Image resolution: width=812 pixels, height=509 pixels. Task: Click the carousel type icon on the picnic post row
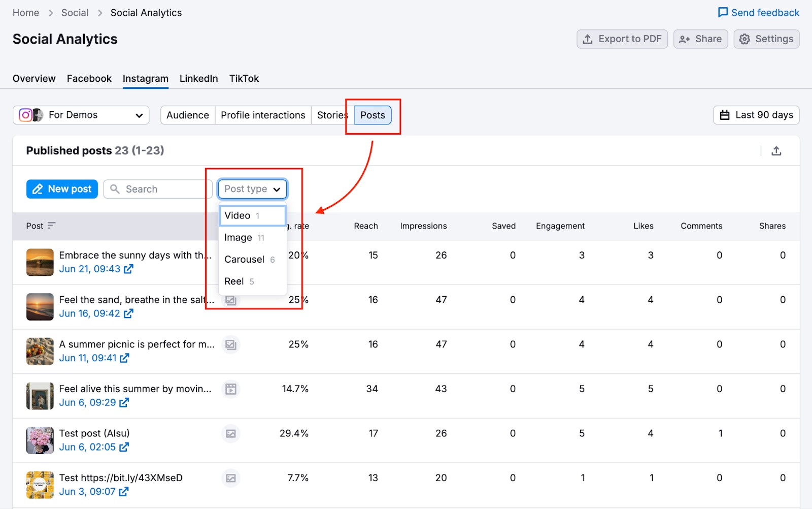[x=231, y=344]
